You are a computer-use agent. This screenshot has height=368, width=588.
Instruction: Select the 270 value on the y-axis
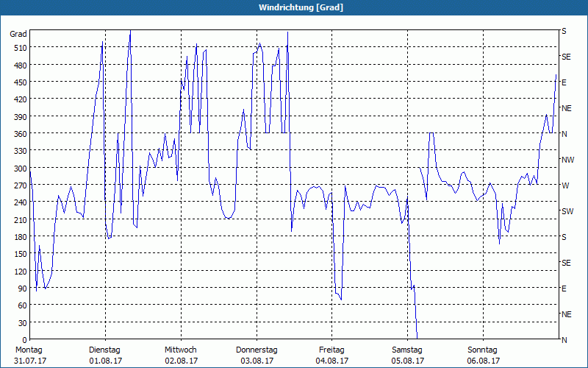[x=21, y=185]
